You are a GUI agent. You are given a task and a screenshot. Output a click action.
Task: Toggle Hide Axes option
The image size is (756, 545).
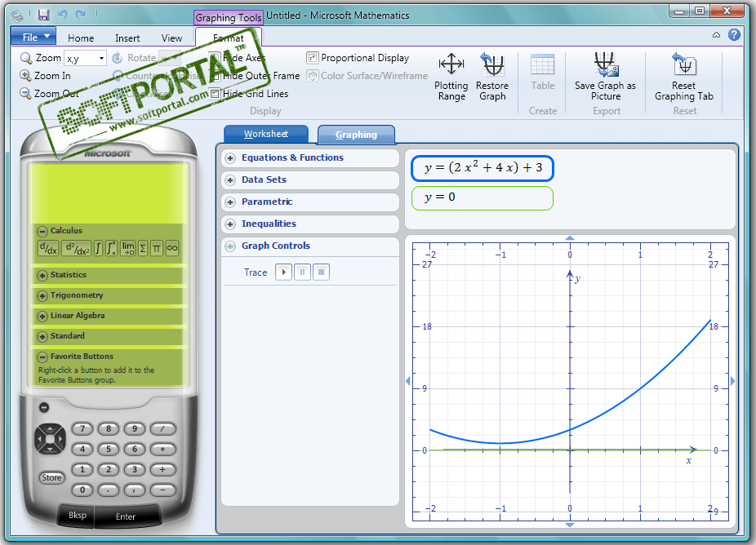pos(238,58)
